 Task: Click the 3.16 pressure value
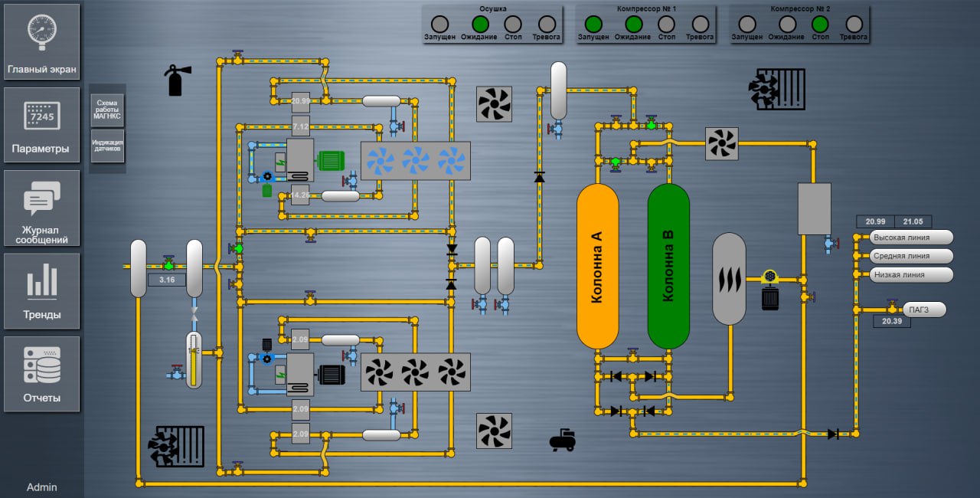167,280
